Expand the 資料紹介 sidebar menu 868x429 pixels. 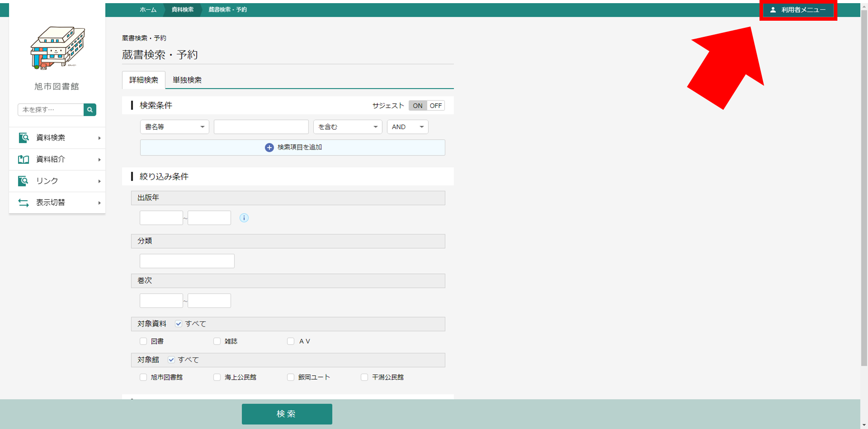[x=57, y=159]
